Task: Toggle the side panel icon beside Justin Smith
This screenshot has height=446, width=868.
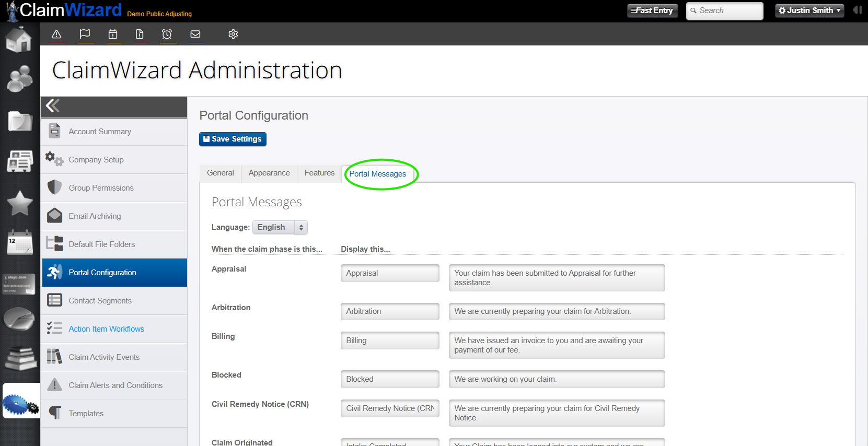Action: tap(858, 10)
